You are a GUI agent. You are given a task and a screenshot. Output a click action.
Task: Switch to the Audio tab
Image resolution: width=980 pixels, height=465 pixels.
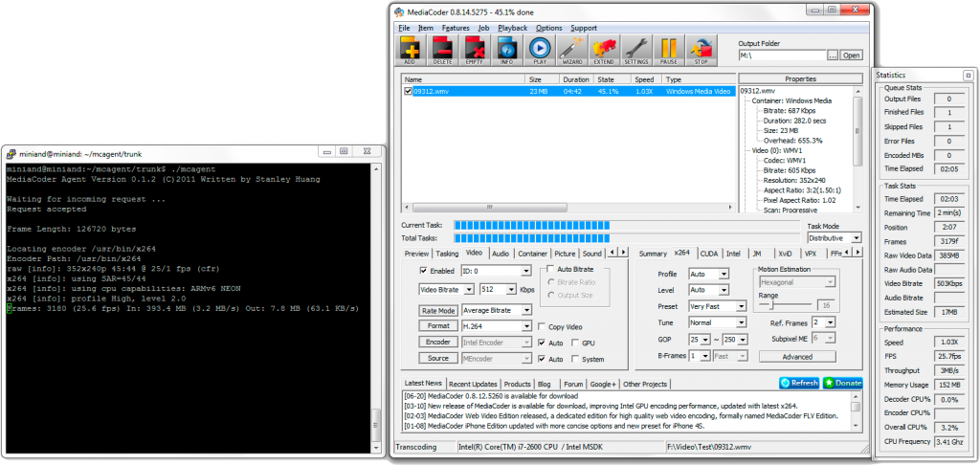point(500,254)
